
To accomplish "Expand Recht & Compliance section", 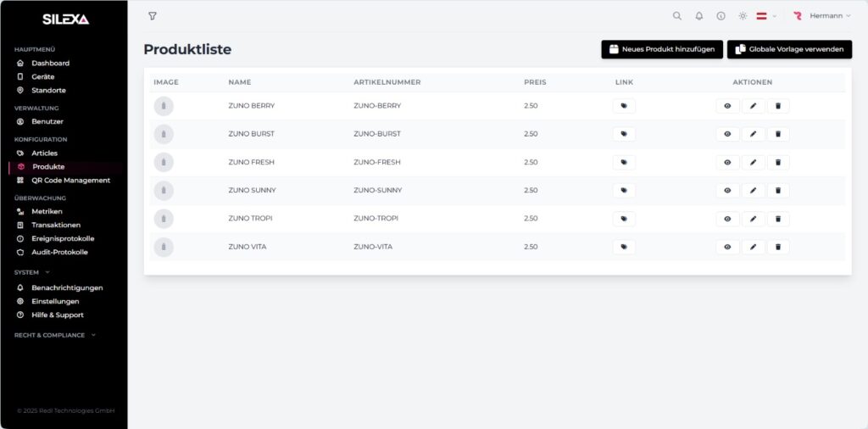I will [x=55, y=335].
